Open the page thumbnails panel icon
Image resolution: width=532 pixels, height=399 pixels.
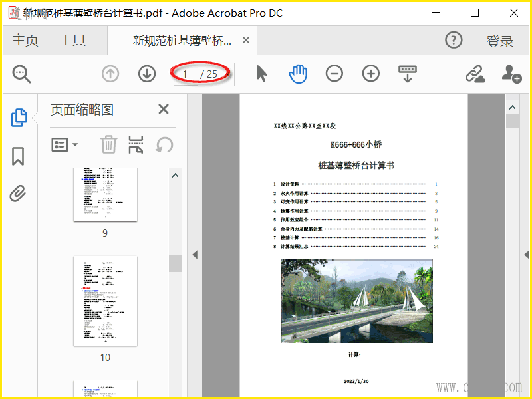19,118
